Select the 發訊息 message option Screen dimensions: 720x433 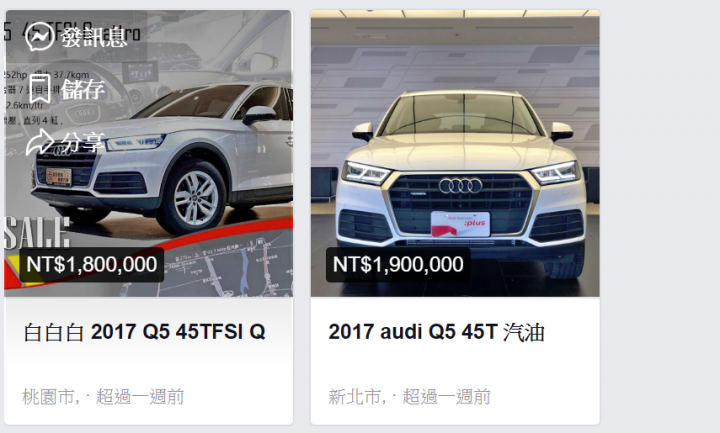point(94,37)
